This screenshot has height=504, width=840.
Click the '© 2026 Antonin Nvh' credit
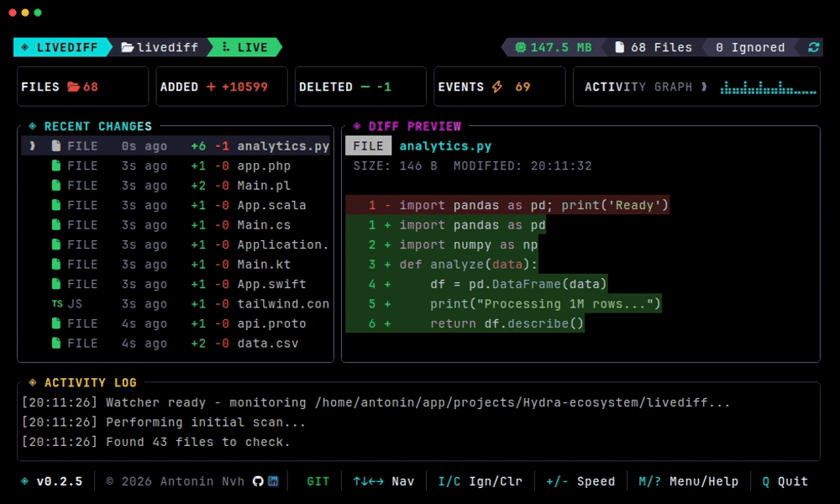(x=176, y=481)
